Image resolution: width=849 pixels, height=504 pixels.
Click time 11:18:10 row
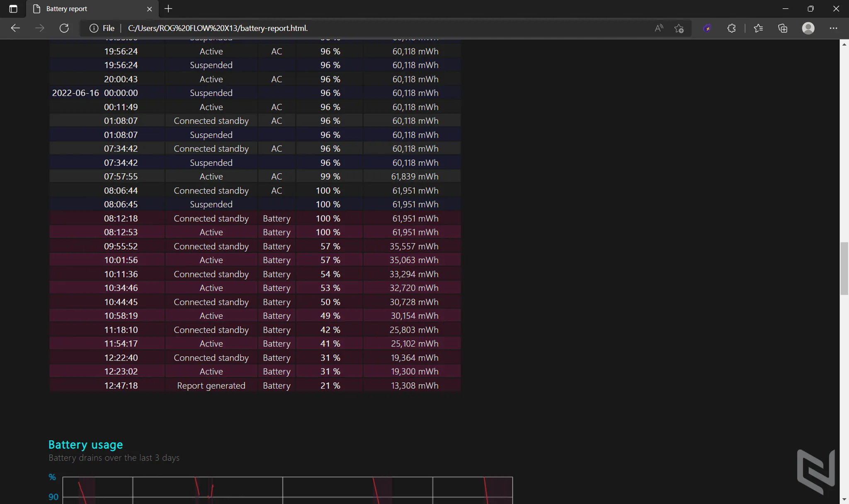pyautogui.click(x=121, y=330)
